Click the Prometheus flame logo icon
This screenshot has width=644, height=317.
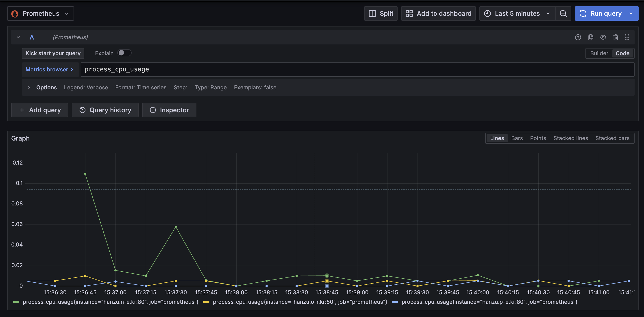click(x=15, y=13)
